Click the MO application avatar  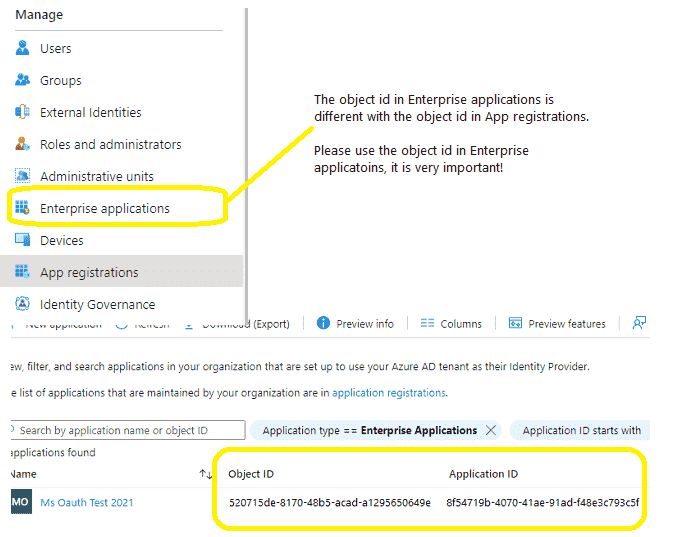click(x=21, y=502)
